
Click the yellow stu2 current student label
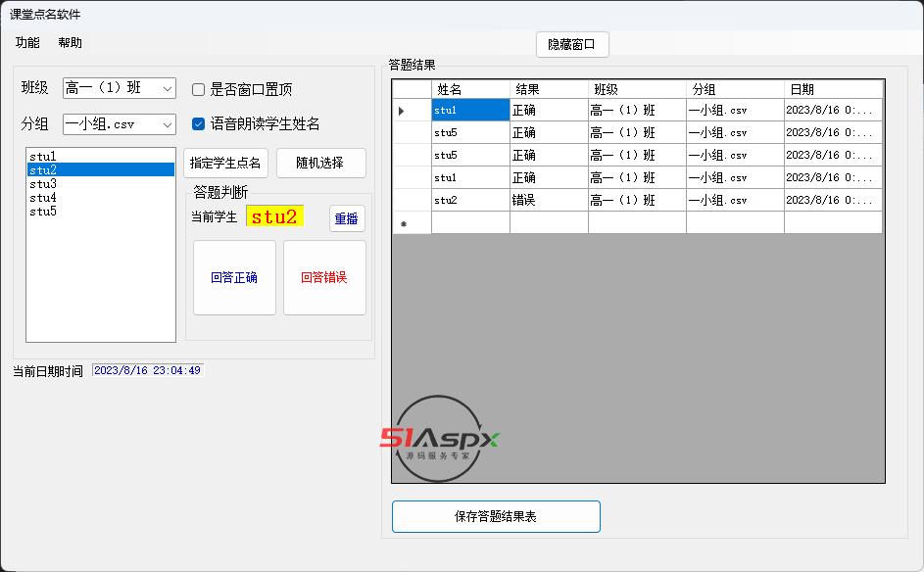coord(274,216)
